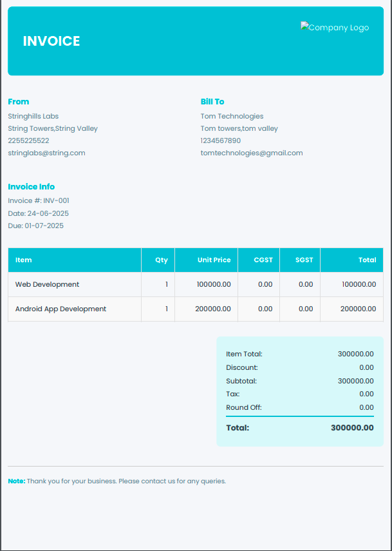Image resolution: width=392 pixels, height=551 pixels.
Task: Click the stringlabs@string.com email address
Action: (x=46, y=153)
